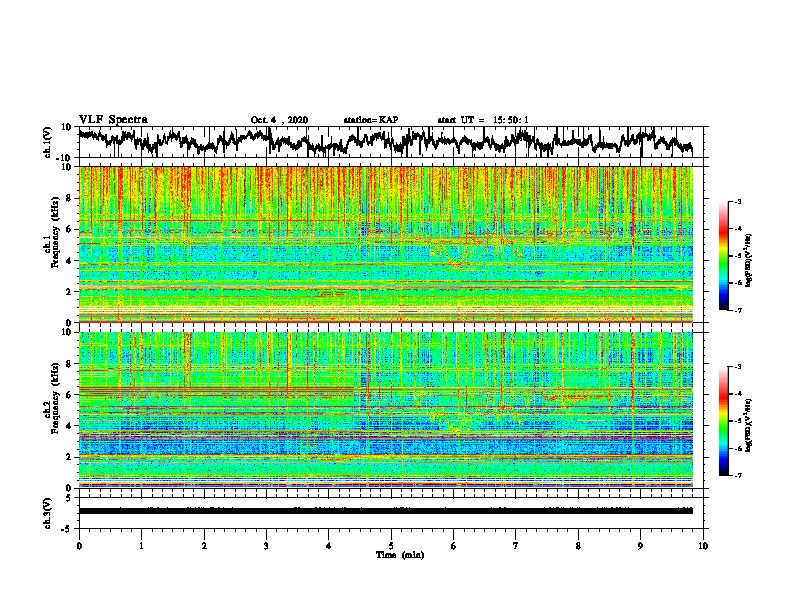
Task: Click the 'ch.3(V)' axis label
Action: [47, 513]
